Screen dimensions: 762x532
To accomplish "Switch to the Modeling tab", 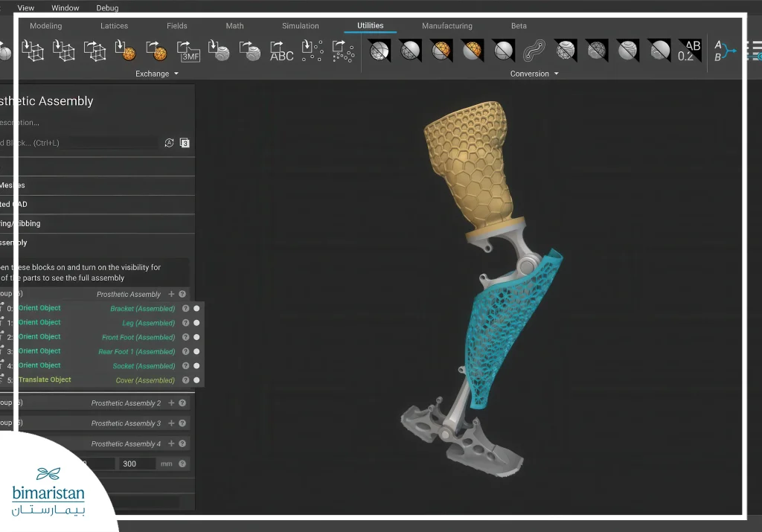I will pos(45,26).
